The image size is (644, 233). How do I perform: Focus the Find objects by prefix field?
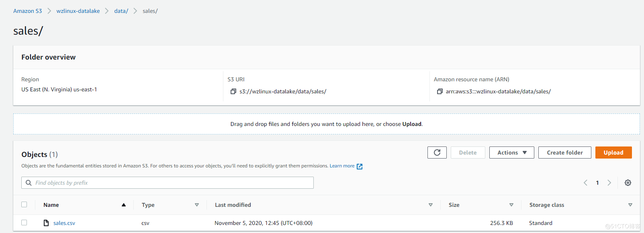pyautogui.click(x=168, y=183)
